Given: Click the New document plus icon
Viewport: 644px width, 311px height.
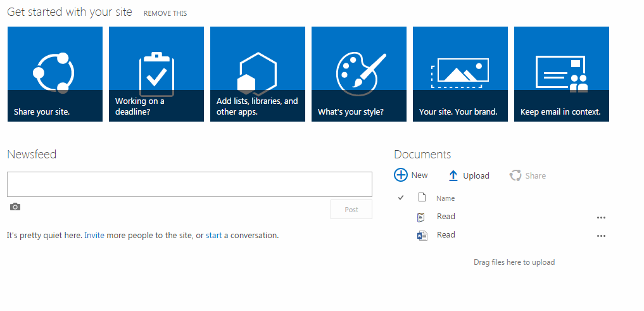Looking at the screenshot, I should point(401,175).
